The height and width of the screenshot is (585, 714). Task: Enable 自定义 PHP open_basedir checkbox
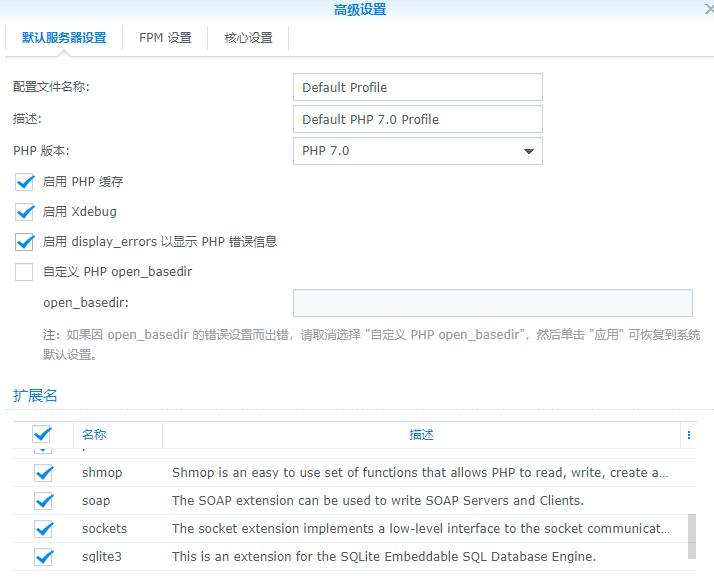tap(25, 272)
